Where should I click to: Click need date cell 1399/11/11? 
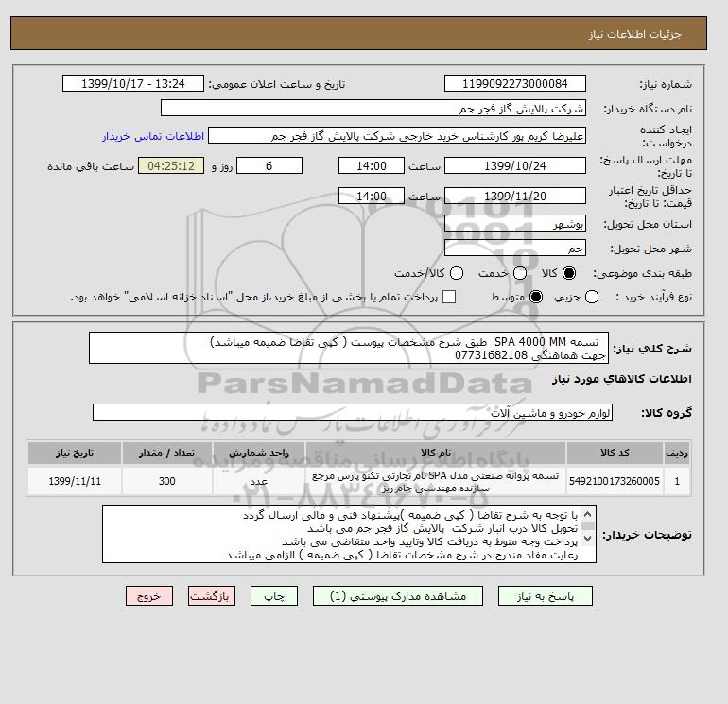(x=75, y=481)
